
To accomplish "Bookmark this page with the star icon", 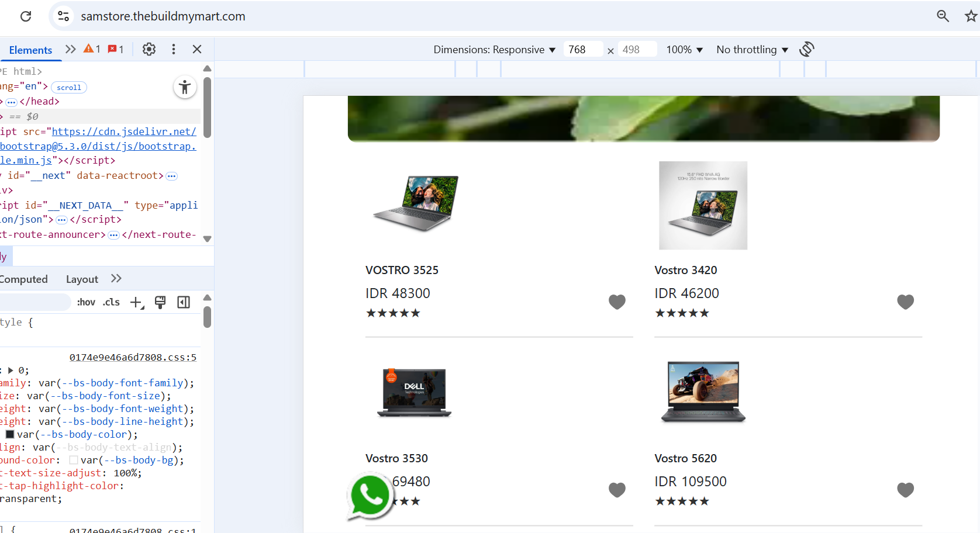I will coord(971,16).
